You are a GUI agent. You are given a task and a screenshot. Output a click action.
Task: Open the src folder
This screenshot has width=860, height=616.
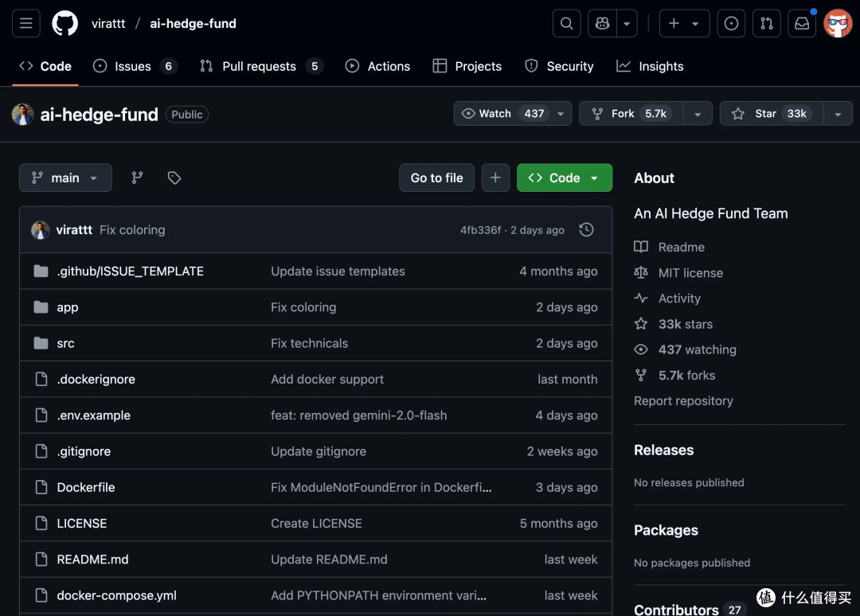65,343
